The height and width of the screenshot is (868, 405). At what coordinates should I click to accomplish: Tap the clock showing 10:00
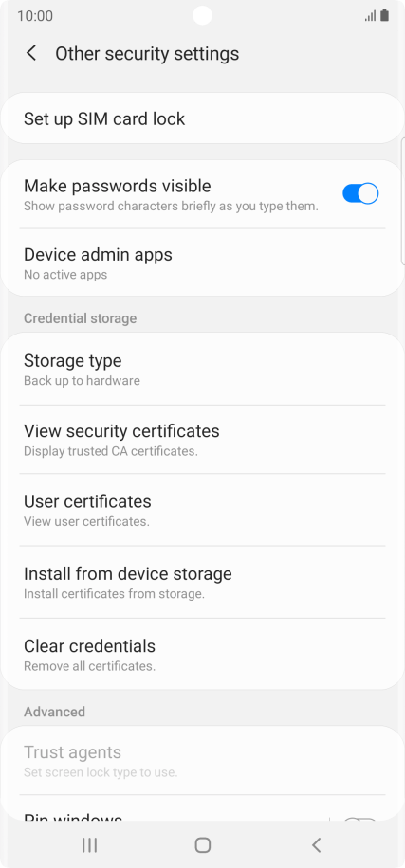[35, 16]
